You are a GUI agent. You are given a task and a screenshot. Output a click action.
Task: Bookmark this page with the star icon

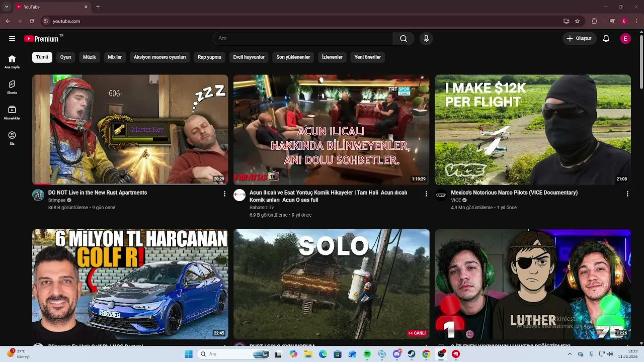pyautogui.click(x=577, y=21)
